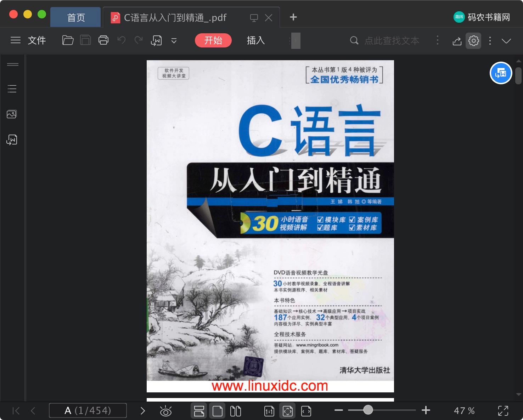Viewport: 523px width, 420px height.
Task: Open the more options dots near settings
Action: pos(490,41)
